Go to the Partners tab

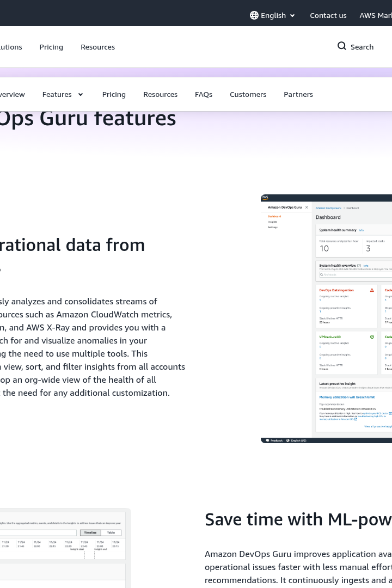[298, 95]
